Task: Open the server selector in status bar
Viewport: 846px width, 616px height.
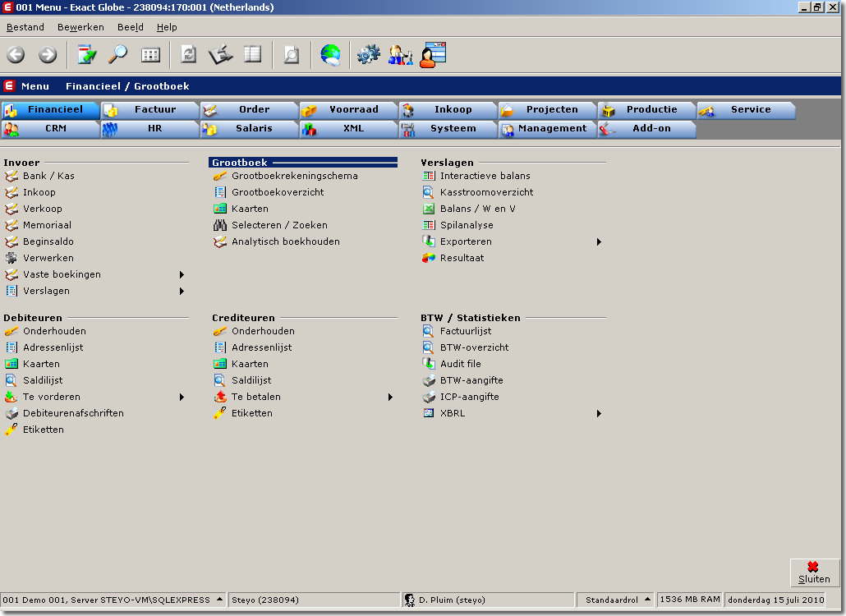Action: [x=219, y=600]
